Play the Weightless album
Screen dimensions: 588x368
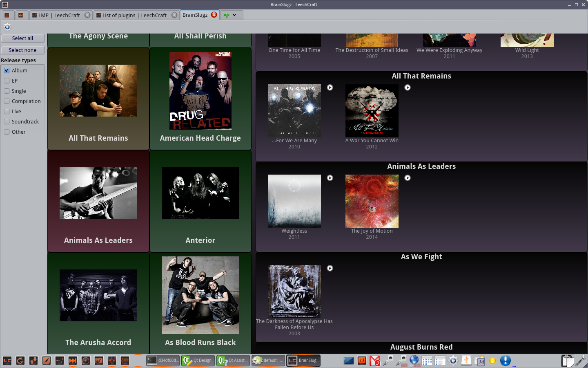coord(330,178)
